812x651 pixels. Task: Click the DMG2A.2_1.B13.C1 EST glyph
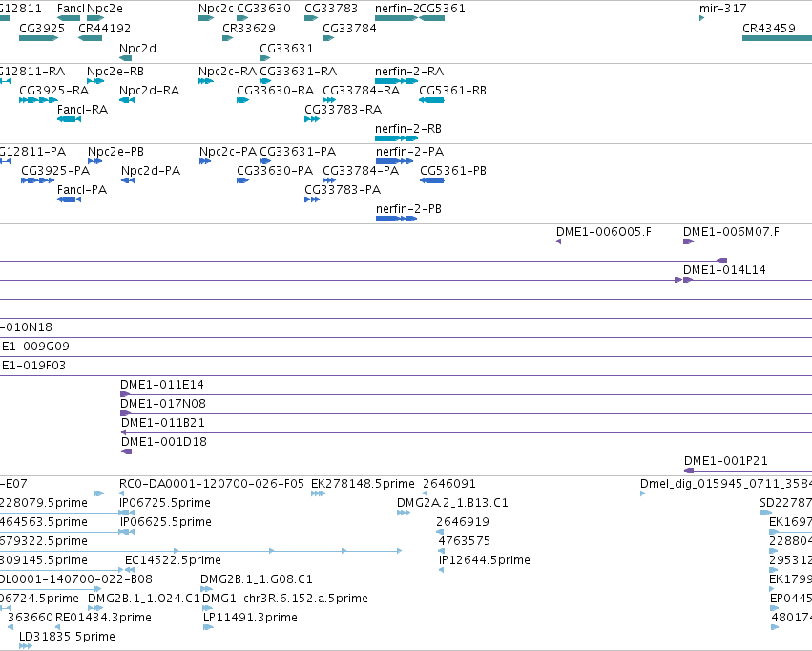pos(404,513)
